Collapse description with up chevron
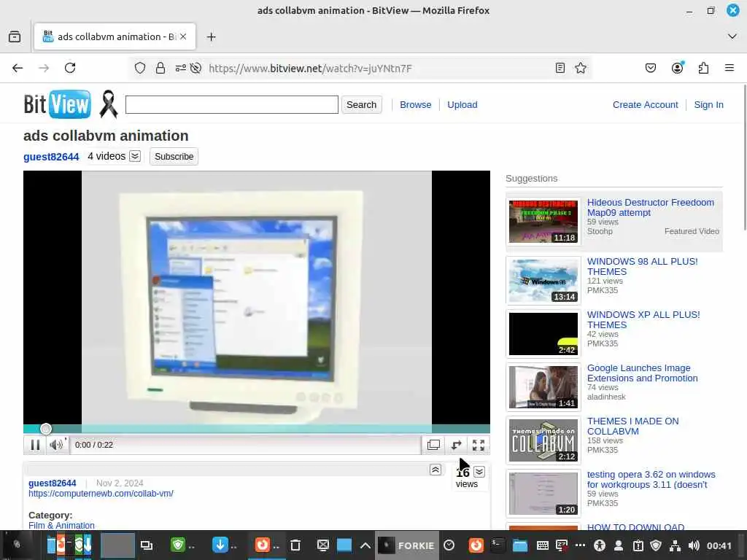 pos(435,470)
